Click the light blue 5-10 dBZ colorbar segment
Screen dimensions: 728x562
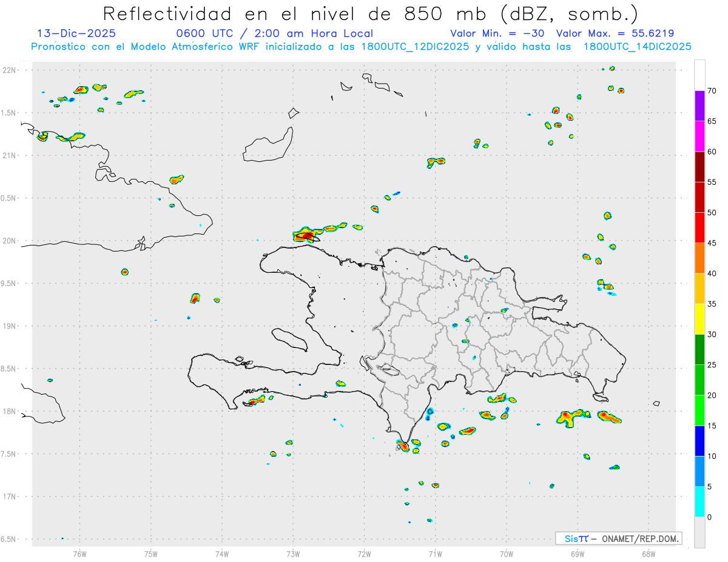coord(699,472)
